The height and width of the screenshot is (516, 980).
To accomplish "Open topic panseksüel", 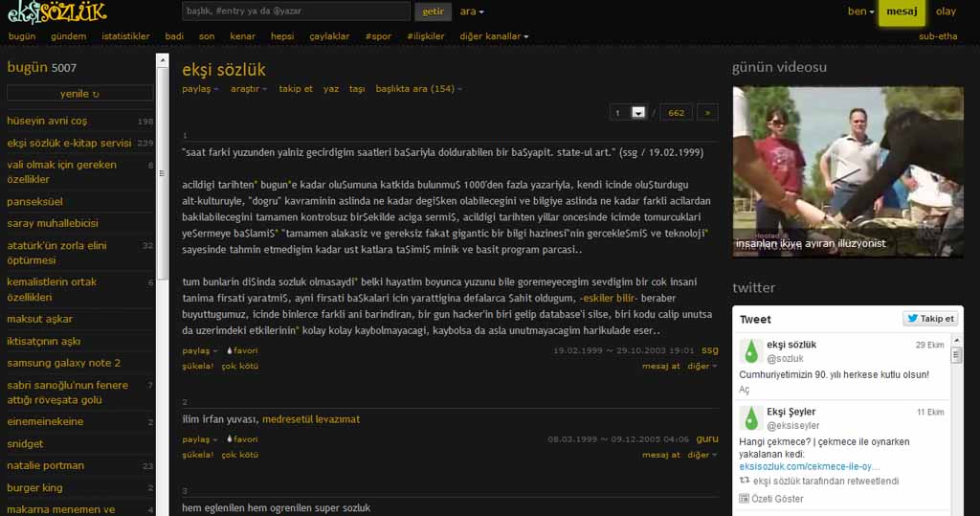I will [35, 201].
